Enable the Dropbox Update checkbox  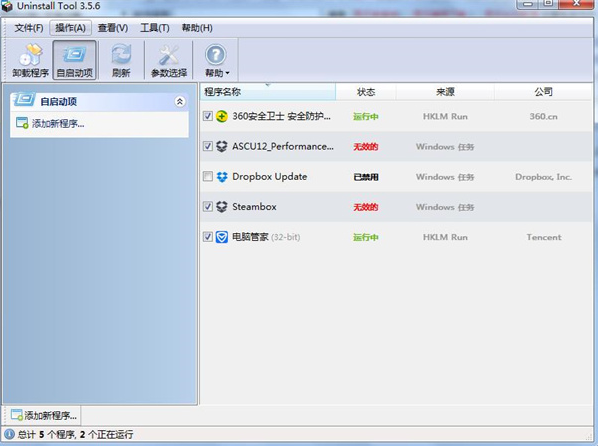point(208,176)
